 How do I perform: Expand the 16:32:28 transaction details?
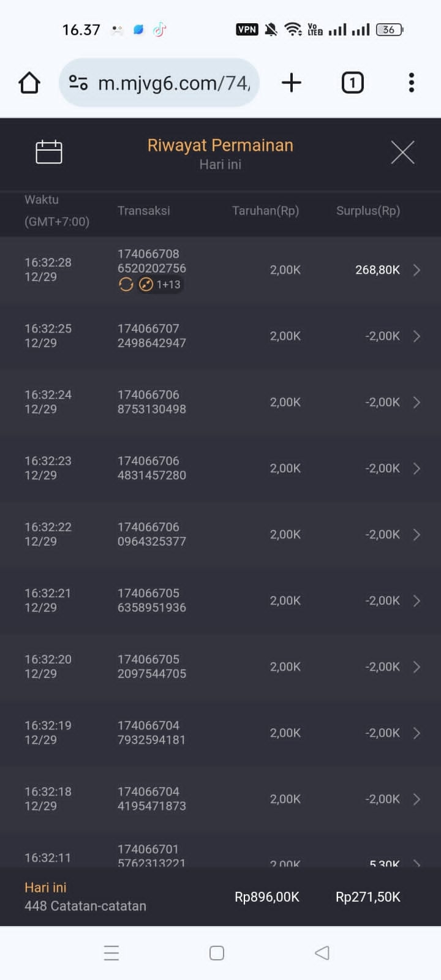point(417,270)
